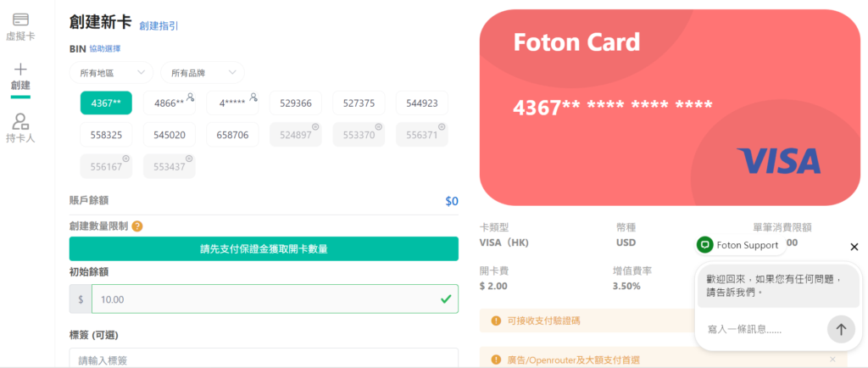Open the 所有品牌 brand dropdown
Image resolution: width=868 pixels, height=368 pixels.
[203, 72]
